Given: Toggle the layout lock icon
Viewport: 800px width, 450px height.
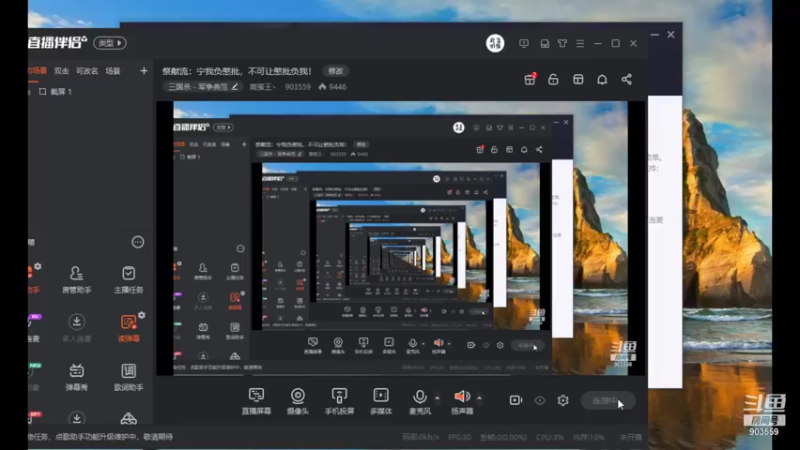Looking at the screenshot, I should click(553, 80).
